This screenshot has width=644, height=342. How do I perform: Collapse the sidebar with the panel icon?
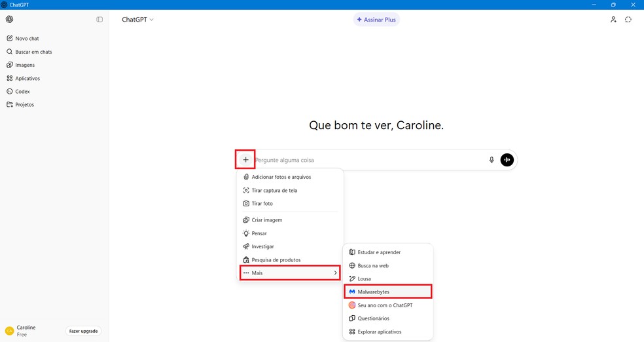(x=99, y=19)
